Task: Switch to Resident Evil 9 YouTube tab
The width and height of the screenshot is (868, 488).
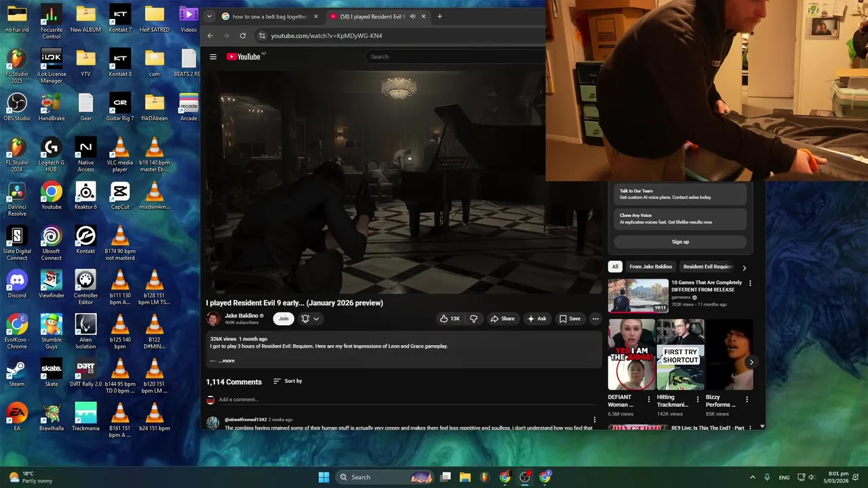Action: click(x=373, y=16)
